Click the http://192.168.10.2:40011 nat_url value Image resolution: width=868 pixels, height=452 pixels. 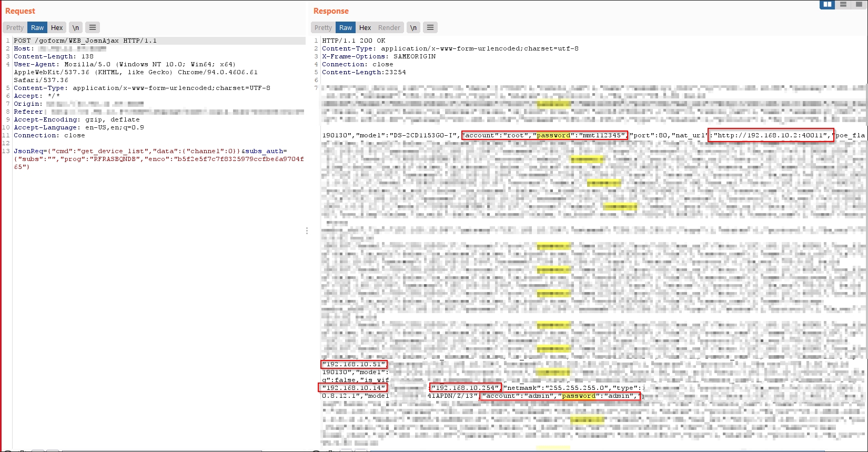[771, 135]
